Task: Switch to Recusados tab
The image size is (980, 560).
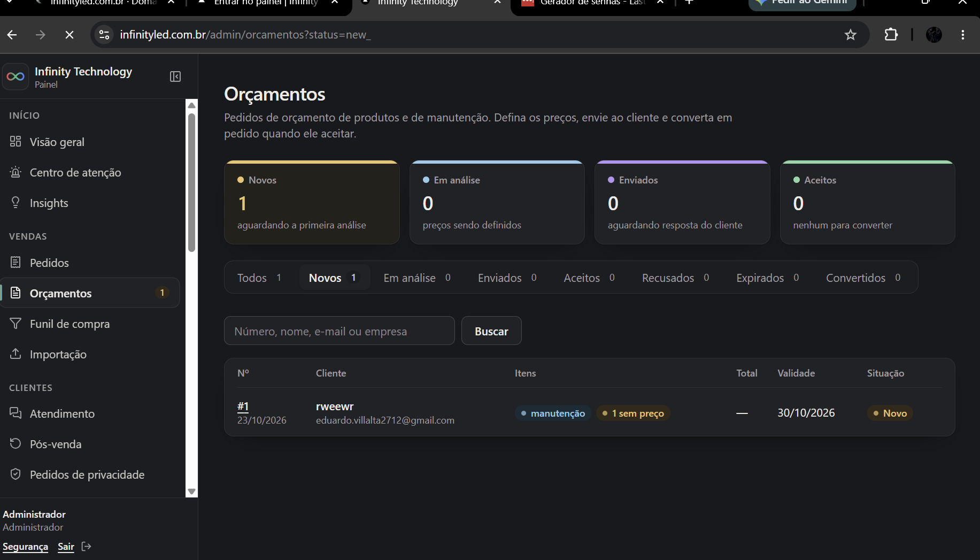Action: coord(676,278)
